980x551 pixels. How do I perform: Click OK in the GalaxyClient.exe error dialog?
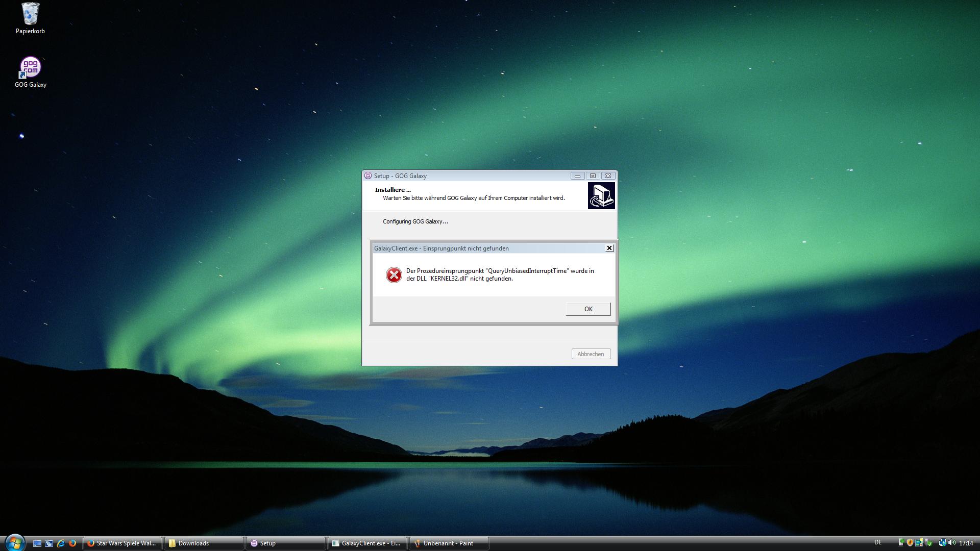click(588, 309)
